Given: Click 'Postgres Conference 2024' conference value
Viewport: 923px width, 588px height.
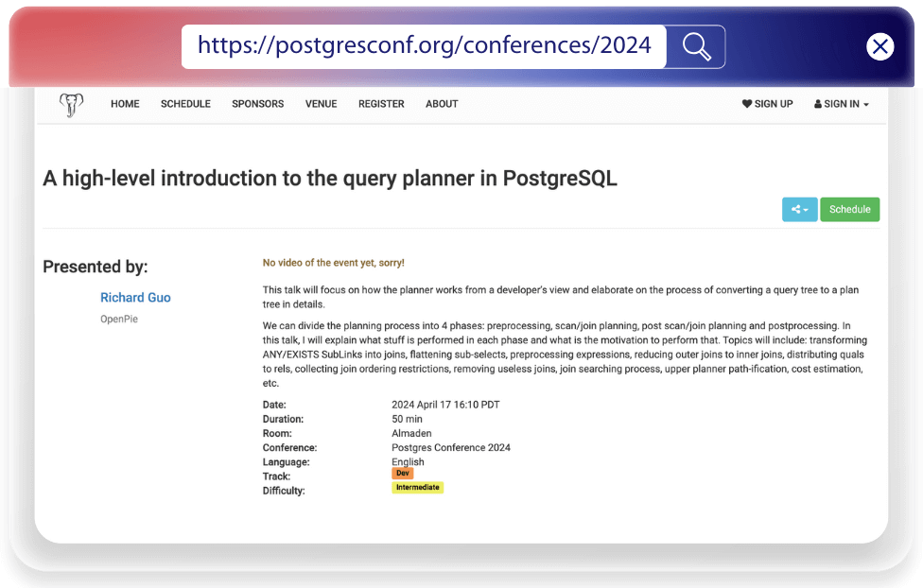Looking at the screenshot, I should [451, 448].
